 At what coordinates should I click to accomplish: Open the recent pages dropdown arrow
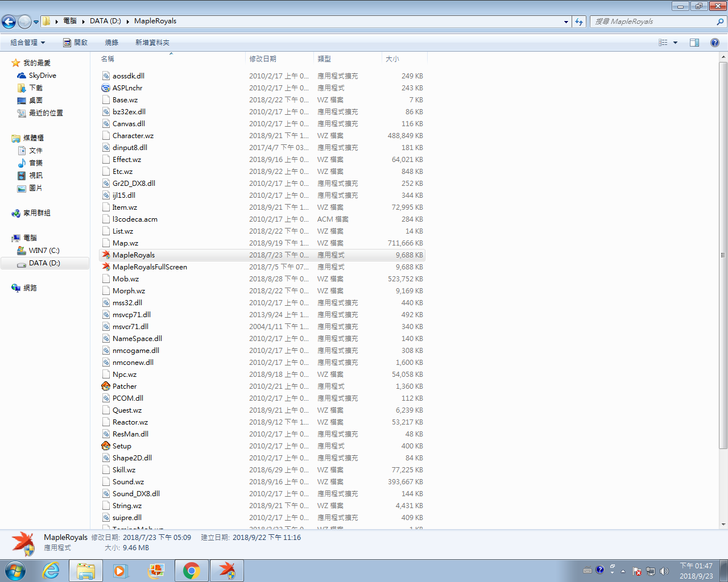[x=36, y=22]
